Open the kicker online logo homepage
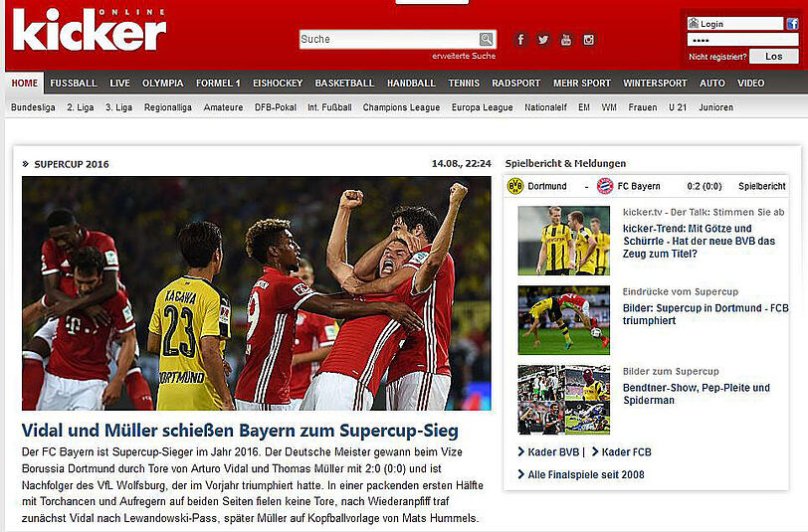Viewport: 808px width, 532px height. click(x=90, y=30)
